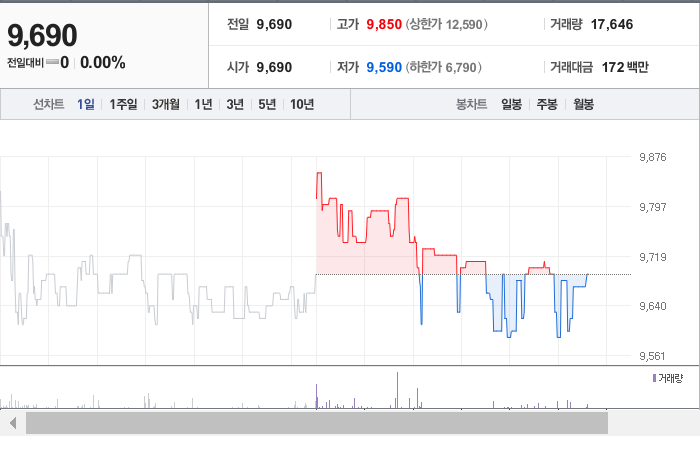Click the gray horizontal scrollbar thumb
The height and width of the screenshot is (450, 700).
tap(317, 423)
